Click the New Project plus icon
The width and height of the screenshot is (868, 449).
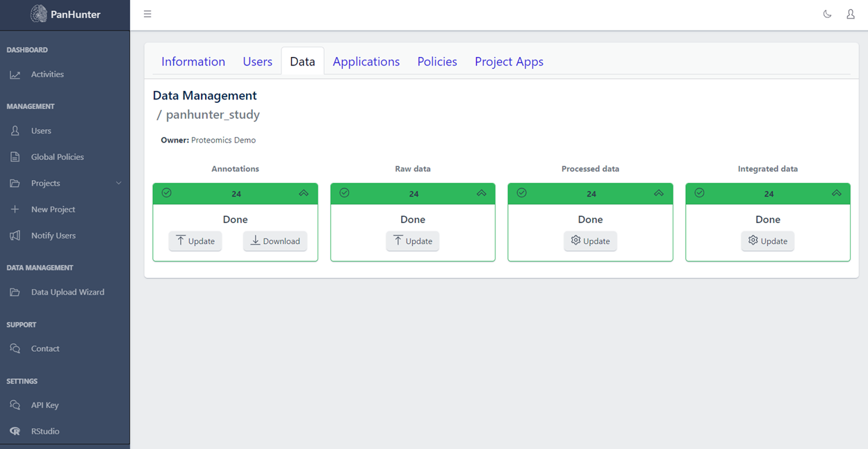[14, 209]
